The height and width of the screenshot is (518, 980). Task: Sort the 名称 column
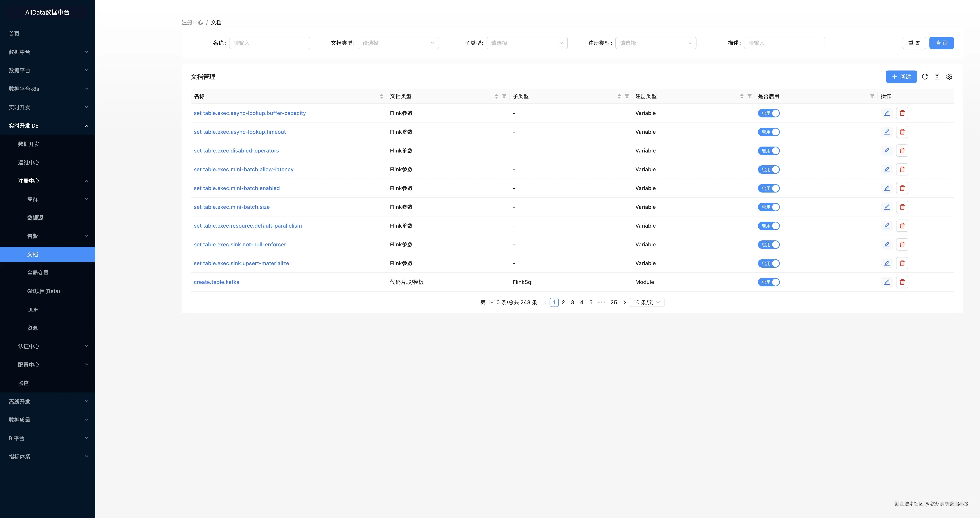pos(381,96)
